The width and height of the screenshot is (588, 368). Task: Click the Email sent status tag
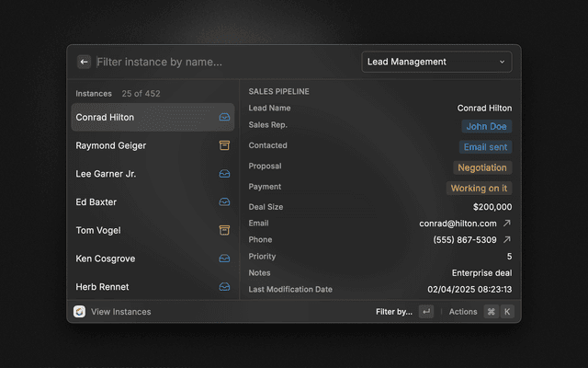(x=485, y=147)
